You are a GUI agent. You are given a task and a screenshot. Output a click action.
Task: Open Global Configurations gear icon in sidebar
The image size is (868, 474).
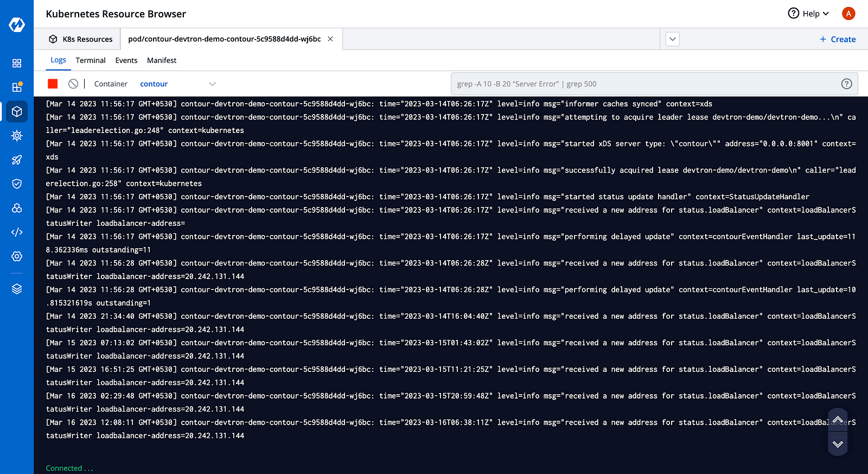[17, 256]
